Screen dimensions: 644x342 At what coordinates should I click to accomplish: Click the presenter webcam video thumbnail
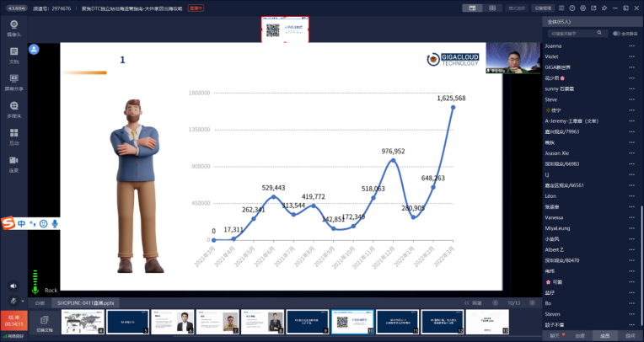coord(513,58)
